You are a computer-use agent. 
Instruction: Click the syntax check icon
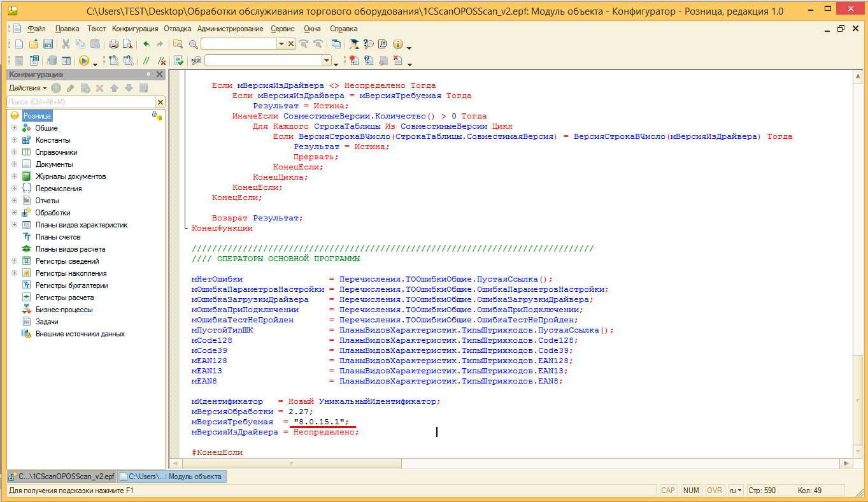(x=179, y=61)
